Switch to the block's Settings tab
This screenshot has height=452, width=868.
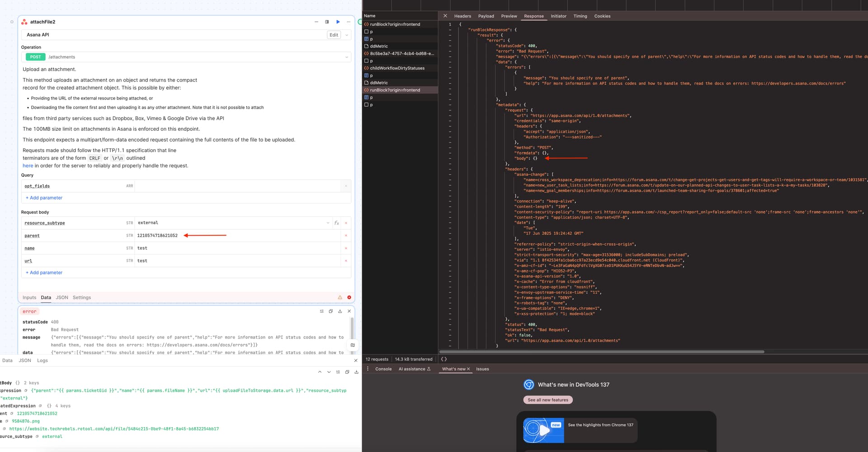click(x=82, y=297)
